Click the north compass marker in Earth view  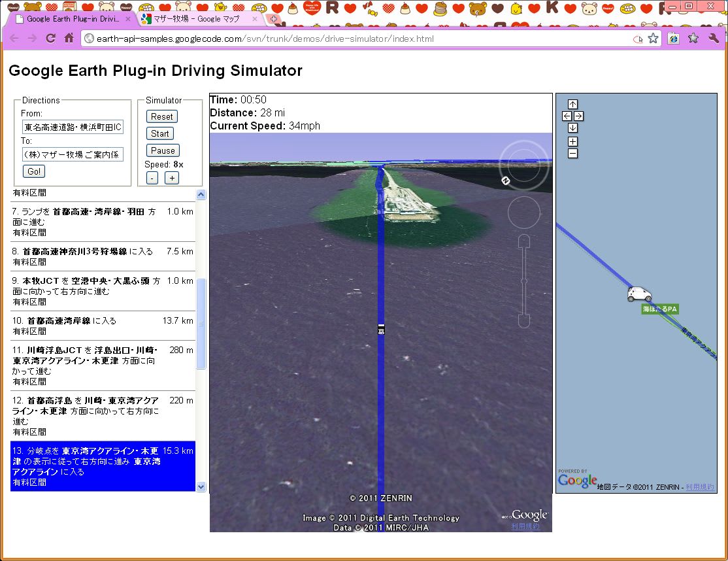click(505, 180)
